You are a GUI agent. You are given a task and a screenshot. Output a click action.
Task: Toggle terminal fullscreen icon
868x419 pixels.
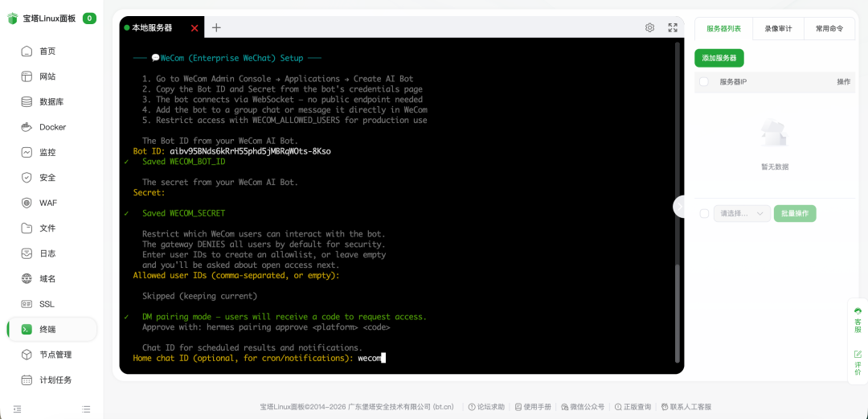[673, 27]
